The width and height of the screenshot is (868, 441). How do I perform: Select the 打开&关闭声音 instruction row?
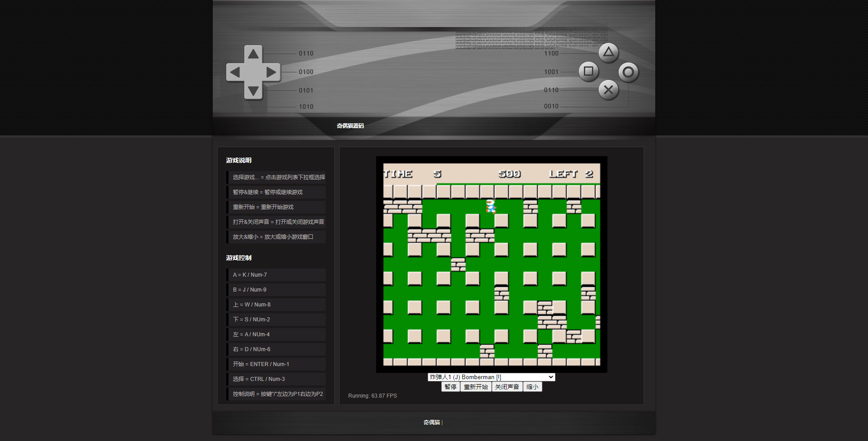[x=276, y=222]
